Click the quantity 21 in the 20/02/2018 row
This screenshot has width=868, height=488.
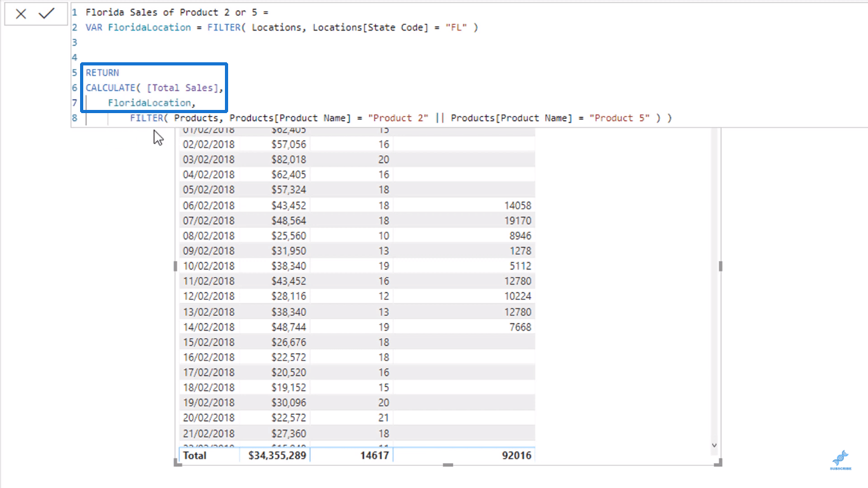point(383,417)
